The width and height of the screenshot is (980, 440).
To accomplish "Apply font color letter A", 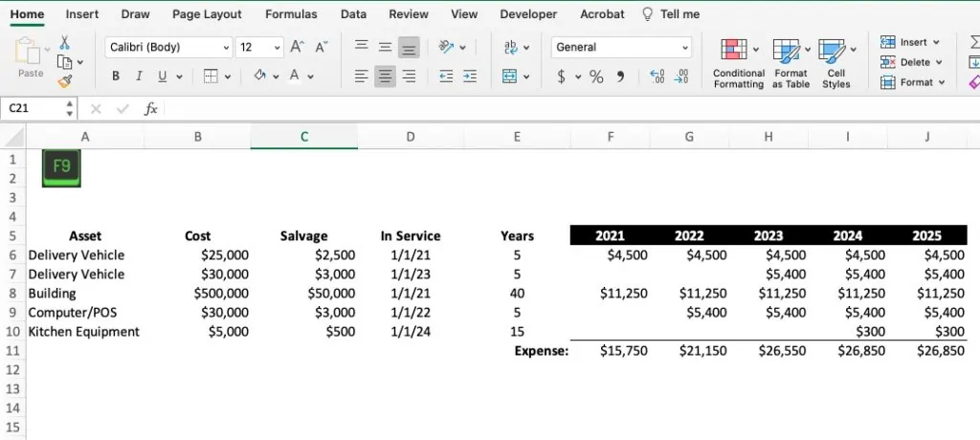I will tap(295, 77).
